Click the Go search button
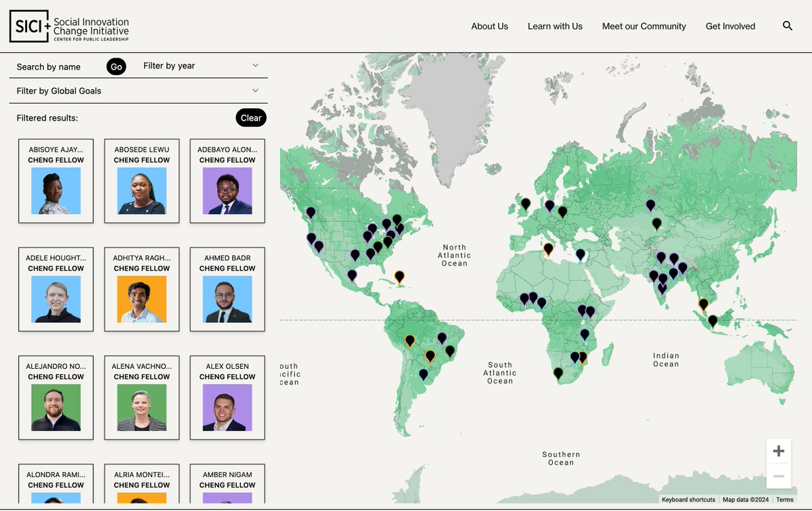812x511 pixels. coord(116,66)
